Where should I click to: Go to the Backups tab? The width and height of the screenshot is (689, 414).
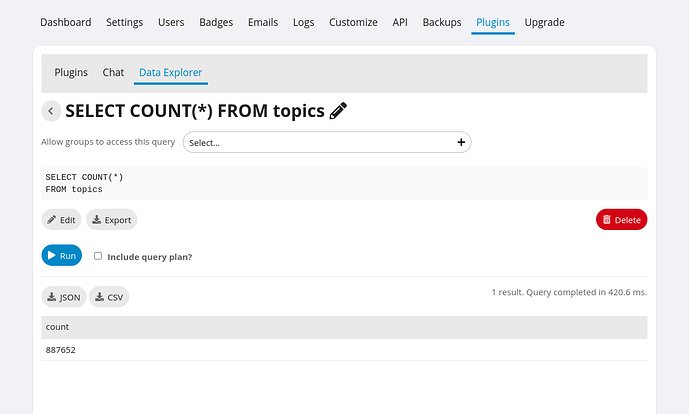coord(442,22)
